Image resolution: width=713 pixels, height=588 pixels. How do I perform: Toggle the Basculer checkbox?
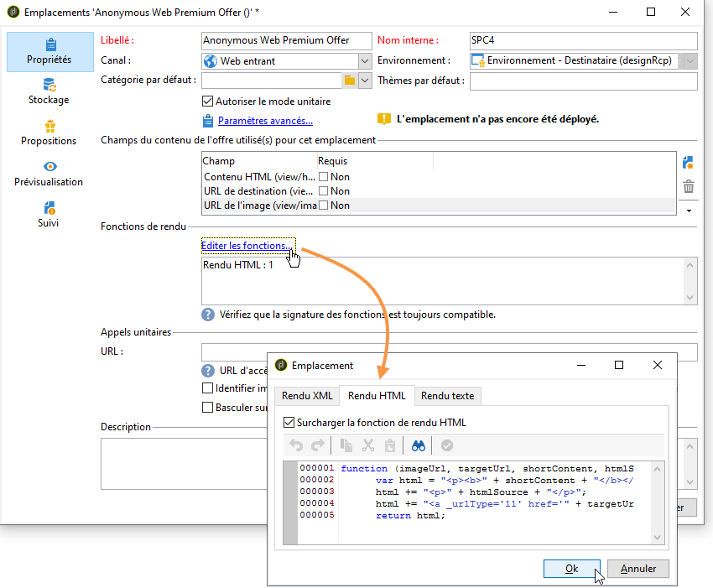(x=207, y=408)
